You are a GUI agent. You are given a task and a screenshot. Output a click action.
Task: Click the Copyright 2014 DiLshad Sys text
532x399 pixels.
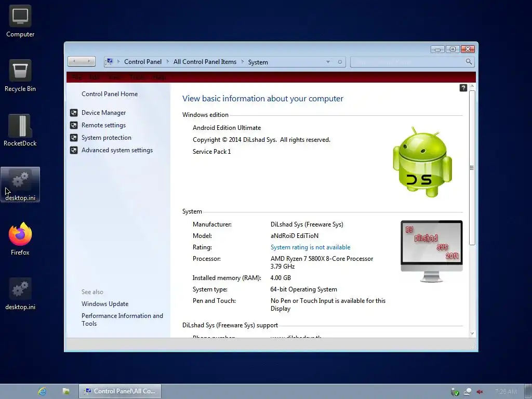coord(261,140)
